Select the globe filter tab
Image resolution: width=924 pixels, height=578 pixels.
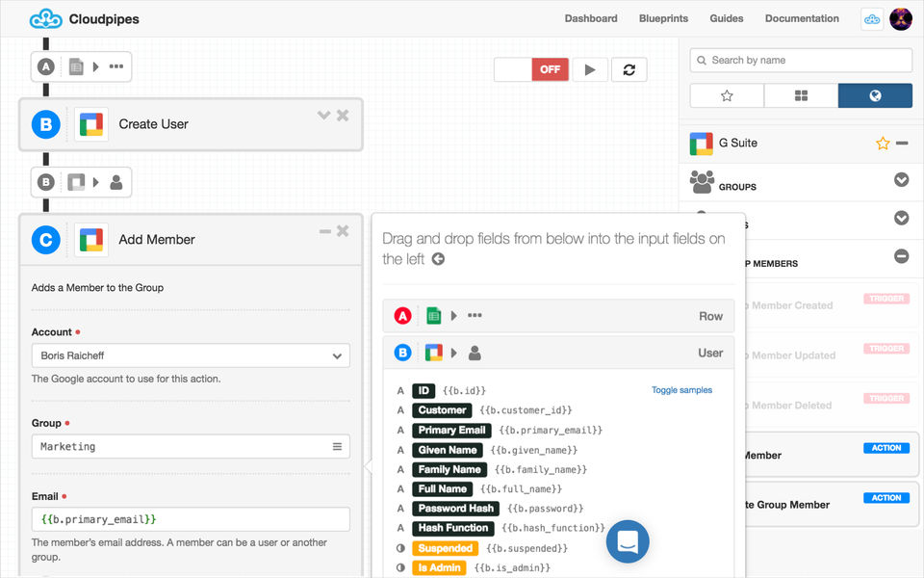point(875,95)
